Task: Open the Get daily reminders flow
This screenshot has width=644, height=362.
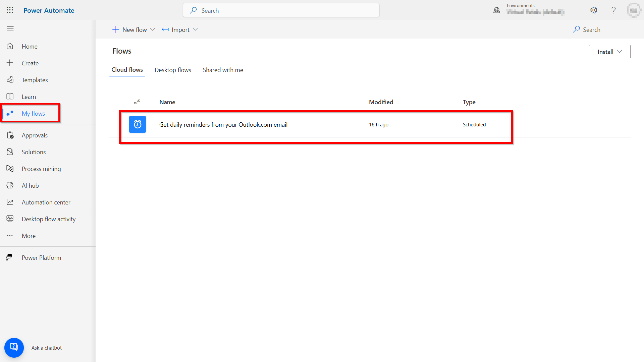Action: pyautogui.click(x=223, y=124)
